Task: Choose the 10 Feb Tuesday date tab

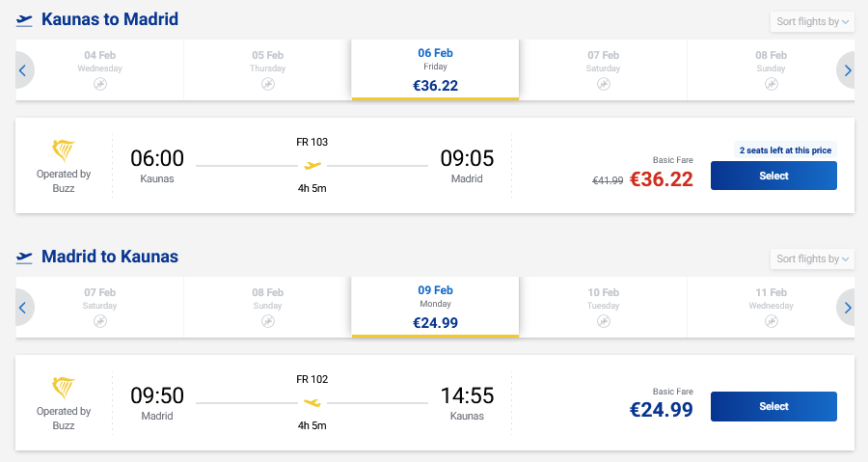Action: 603,307
